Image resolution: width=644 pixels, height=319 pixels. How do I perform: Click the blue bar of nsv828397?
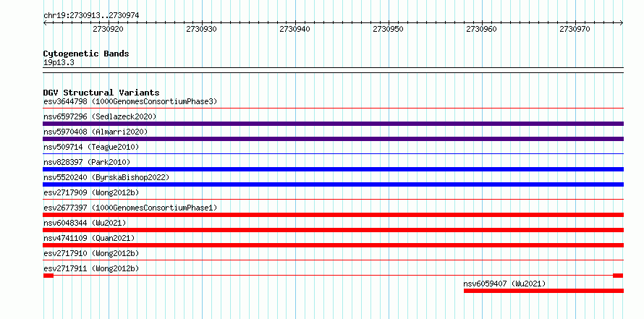click(x=333, y=169)
